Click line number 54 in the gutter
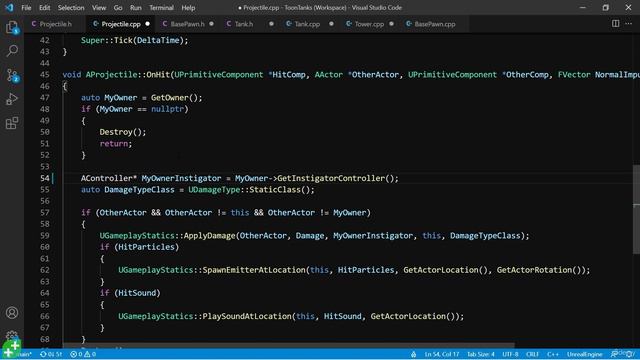The image size is (640, 360). (44, 178)
